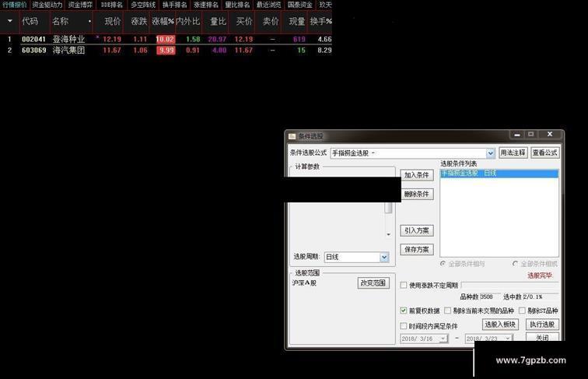Open the 资金博弈 tab
Viewport: 588px width, 379px height.
coord(80,5)
